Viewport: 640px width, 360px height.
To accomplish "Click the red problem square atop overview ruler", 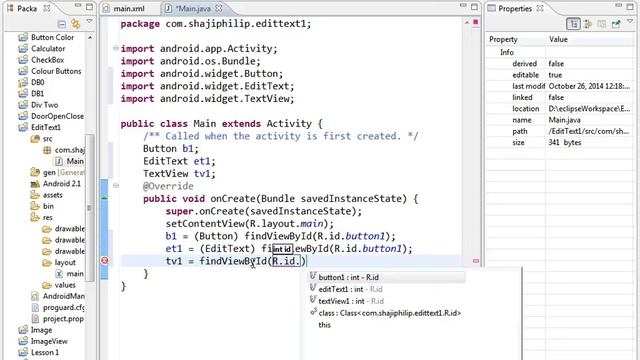I will coord(476,22).
